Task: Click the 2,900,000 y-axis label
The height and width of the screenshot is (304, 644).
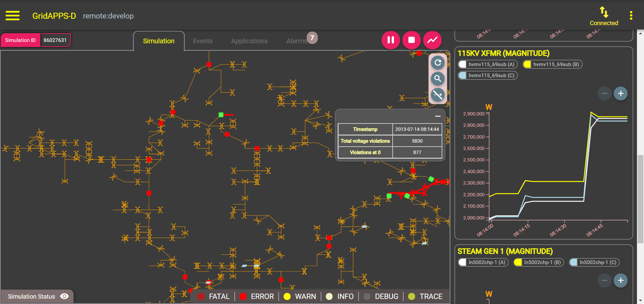Action: [x=474, y=114]
